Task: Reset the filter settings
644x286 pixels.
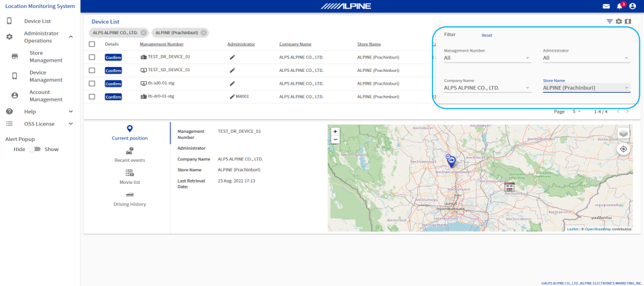Action: click(487, 36)
